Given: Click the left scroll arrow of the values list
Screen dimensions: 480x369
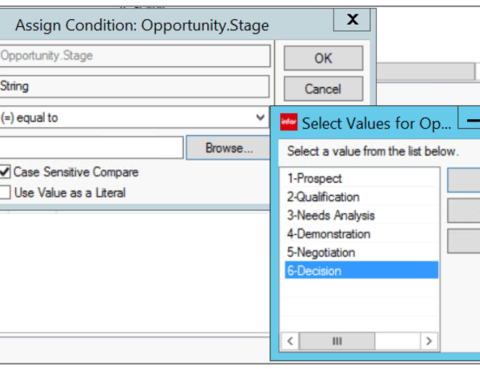Looking at the screenshot, I should tap(290, 341).
